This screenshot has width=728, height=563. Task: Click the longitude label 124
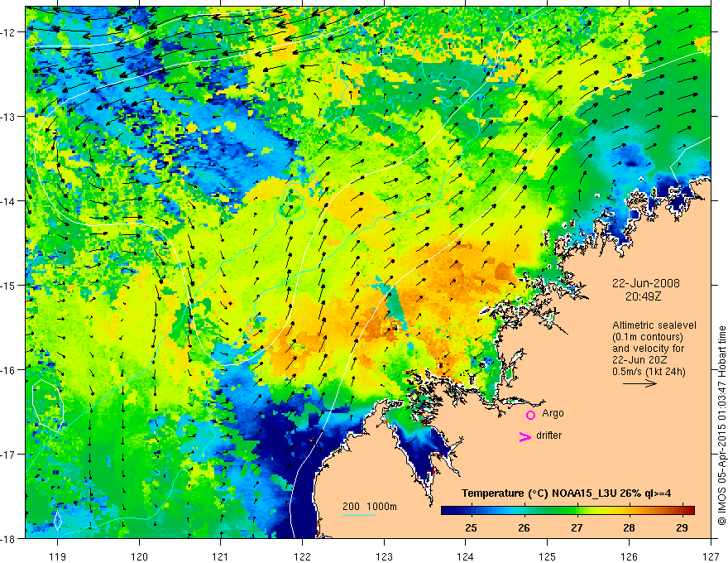pyautogui.click(x=466, y=556)
